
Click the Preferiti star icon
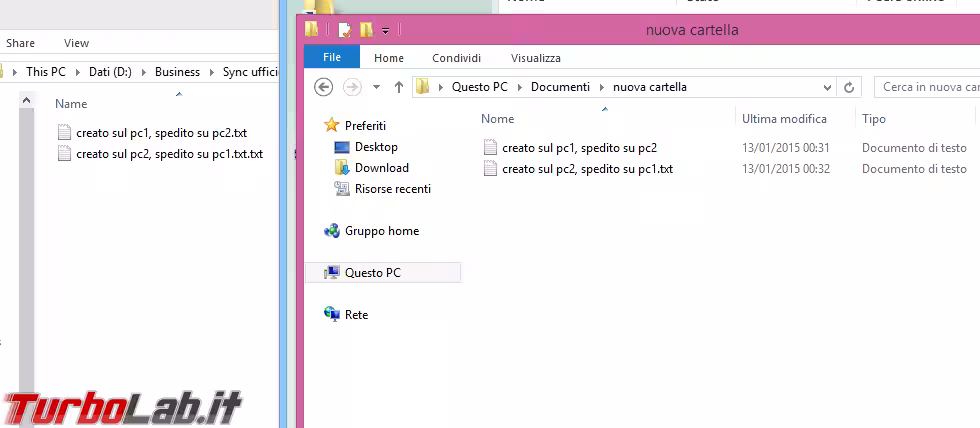pos(331,126)
